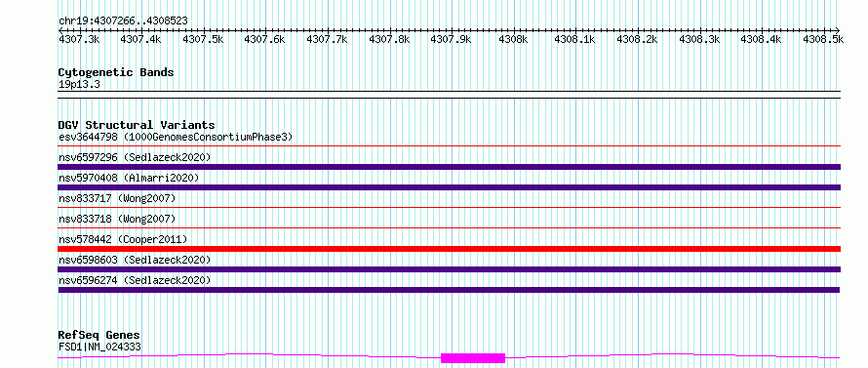The height and width of the screenshot is (368, 868).
Task: Click the 4308.3k ruler tick label
Action: pos(699,39)
